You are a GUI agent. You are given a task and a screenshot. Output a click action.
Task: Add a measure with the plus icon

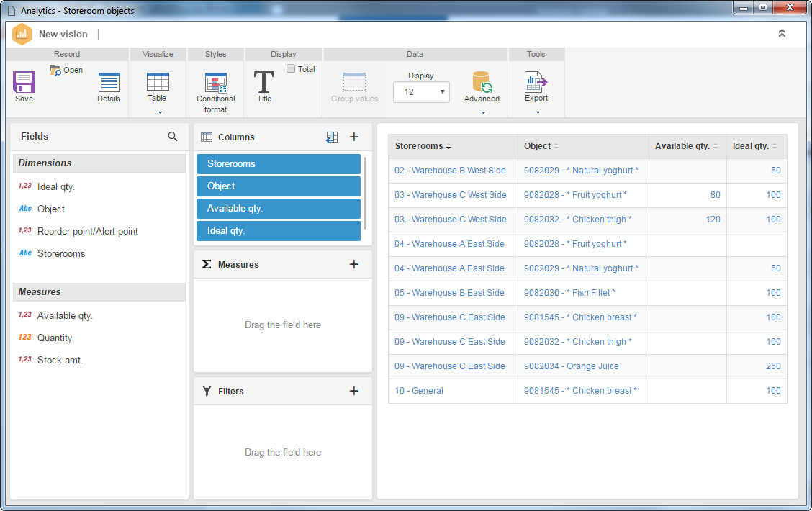click(x=353, y=264)
